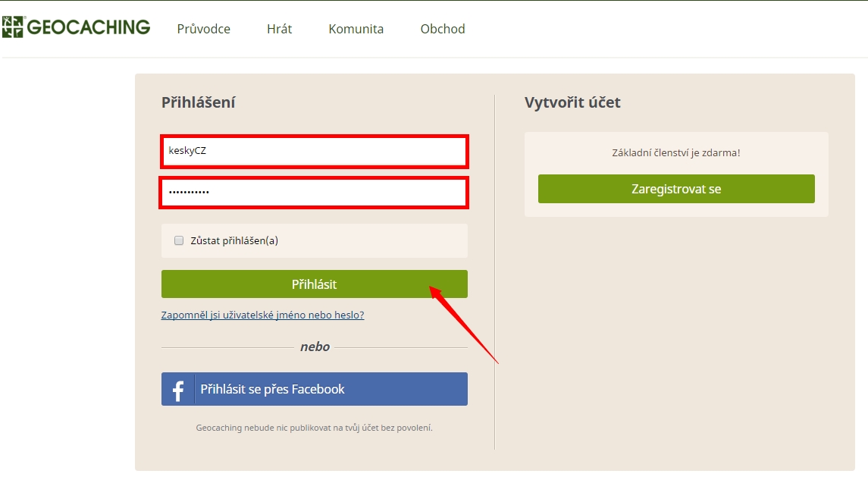This screenshot has height=480, width=868.
Task: Tick the Zůstat přihlášen(a) checkbox
Action: pyautogui.click(x=179, y=240)
